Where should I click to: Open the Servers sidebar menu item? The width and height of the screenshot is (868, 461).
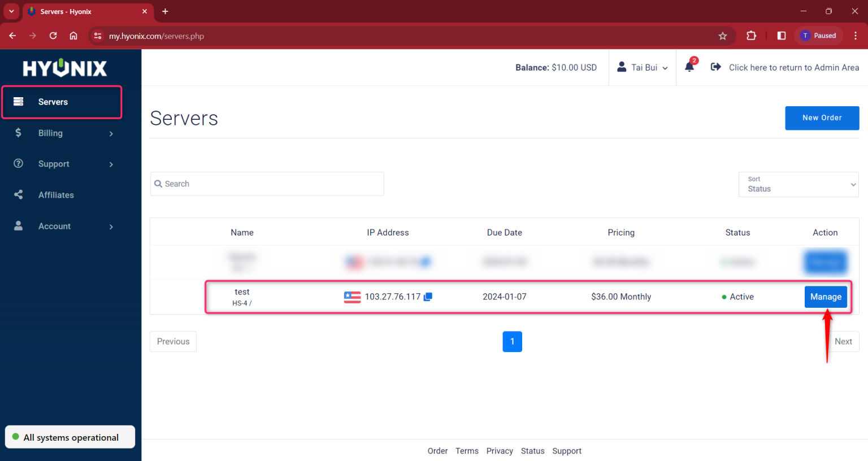pos(53,102)
